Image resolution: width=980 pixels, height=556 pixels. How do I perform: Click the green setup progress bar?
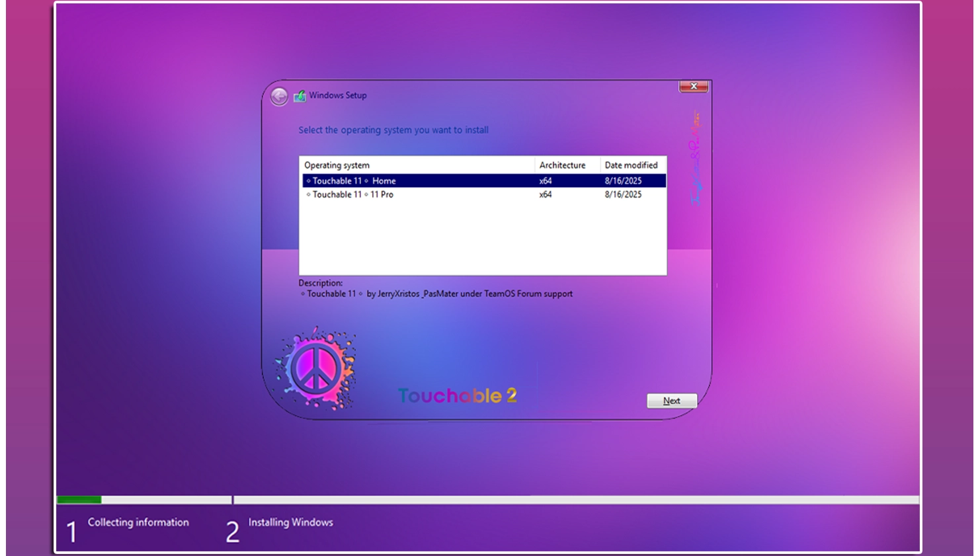pyautogui.click(x=79, y=500)
